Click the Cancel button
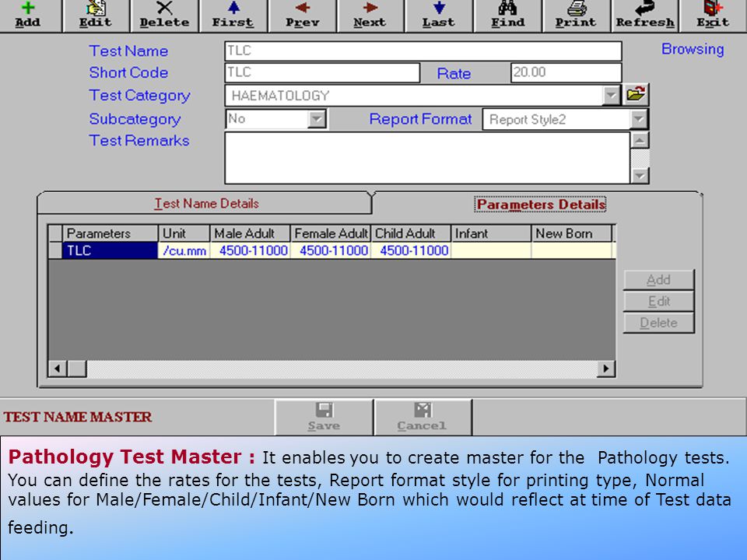This screenshot has width=747, height=560. 423,417
